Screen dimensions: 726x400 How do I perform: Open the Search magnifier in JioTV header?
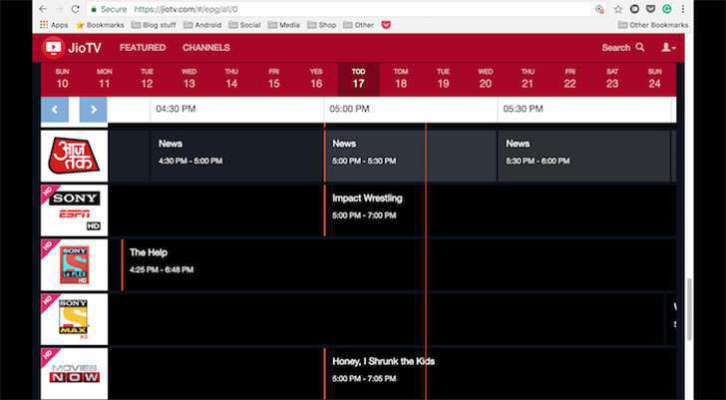[x=640, y=47]
